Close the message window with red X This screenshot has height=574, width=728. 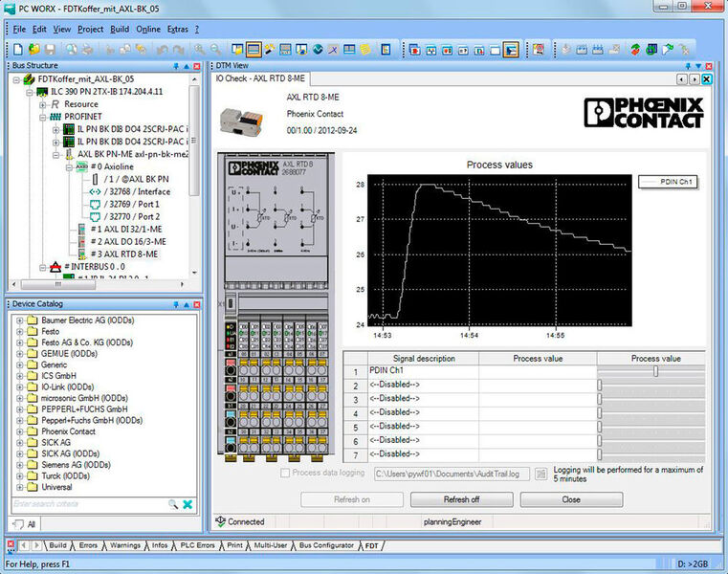point(11,544)
